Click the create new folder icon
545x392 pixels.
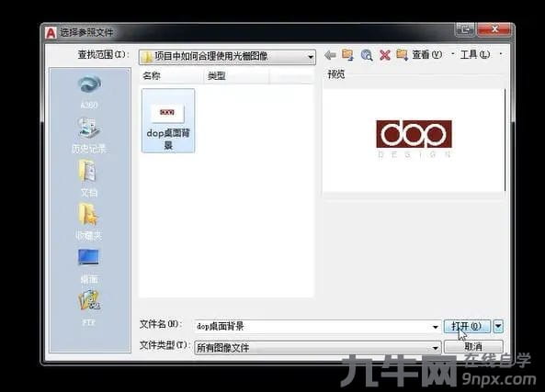pyautogui.click(x=403, y=55)
